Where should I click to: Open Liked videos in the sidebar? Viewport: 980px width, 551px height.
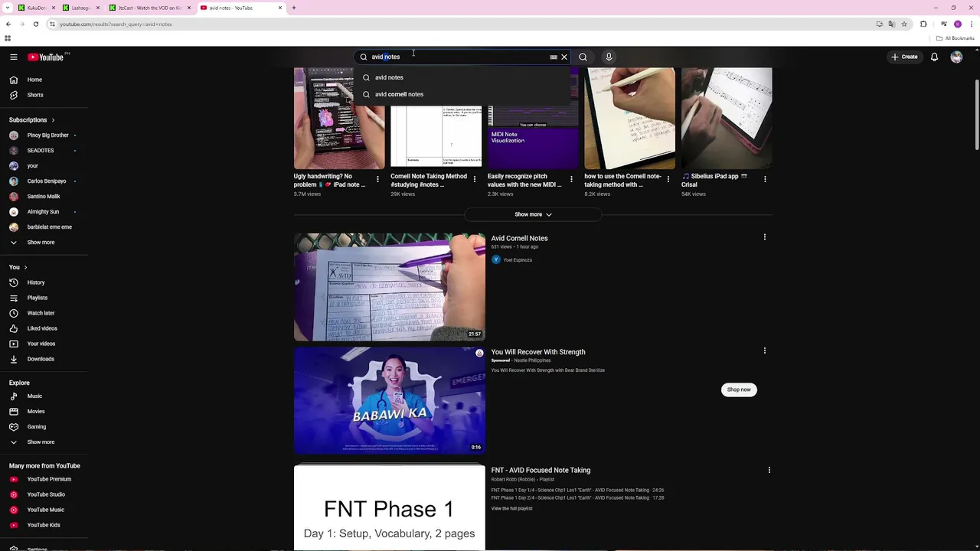(x=44, y=328)
